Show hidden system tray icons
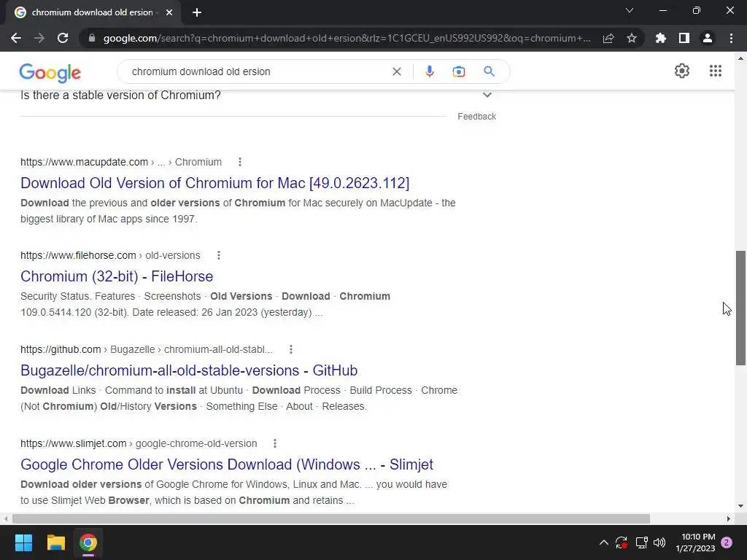 603,542
